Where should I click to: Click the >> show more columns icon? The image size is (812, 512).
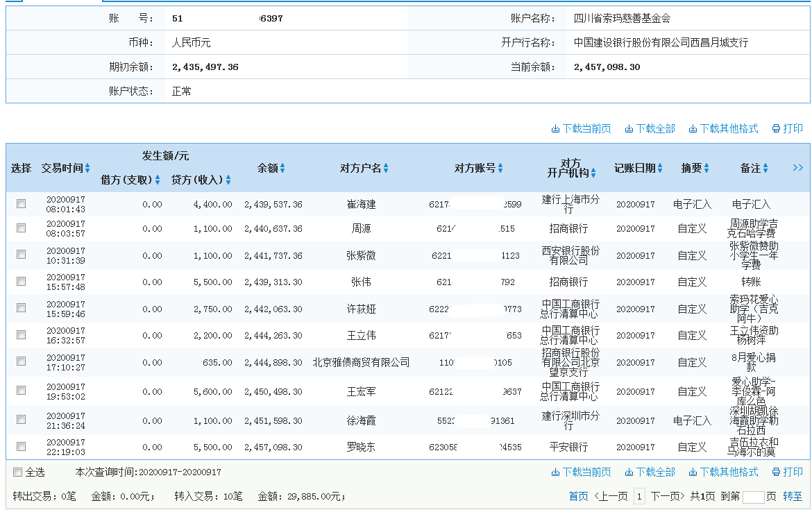pos(797,168)
